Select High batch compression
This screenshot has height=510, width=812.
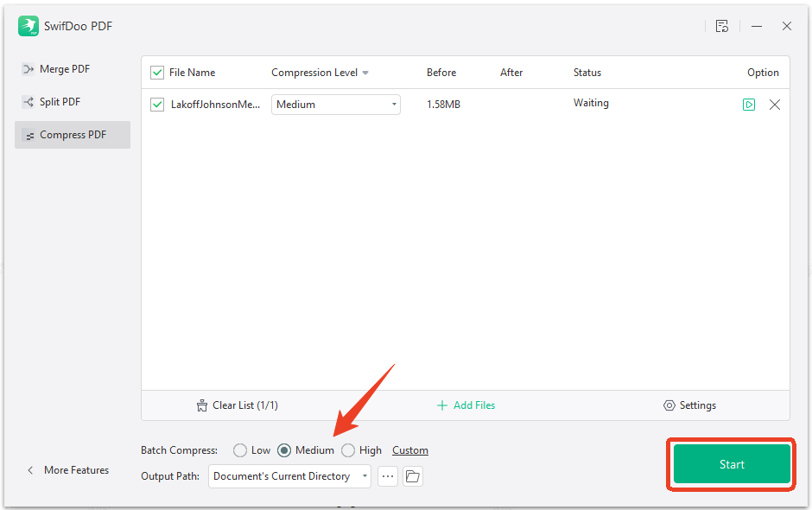(348, 450)
